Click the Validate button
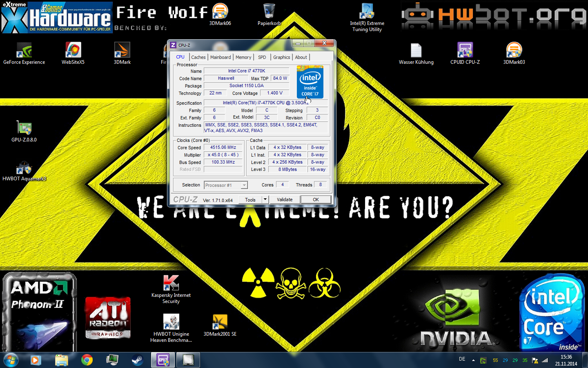The width and height of the screenshot is (588, 368). [285, 200]
